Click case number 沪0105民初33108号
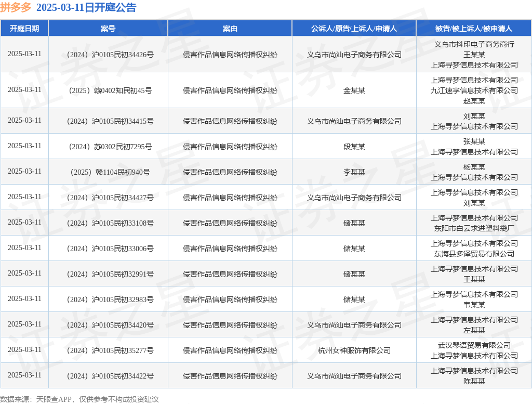The image size is (532, 404). click(110, 223)
